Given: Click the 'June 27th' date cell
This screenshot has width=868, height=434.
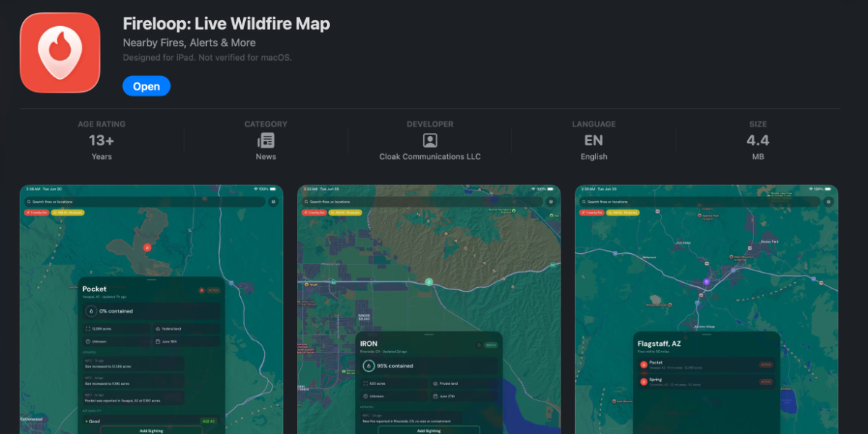Looking at the screenshot, I should 464,396.
